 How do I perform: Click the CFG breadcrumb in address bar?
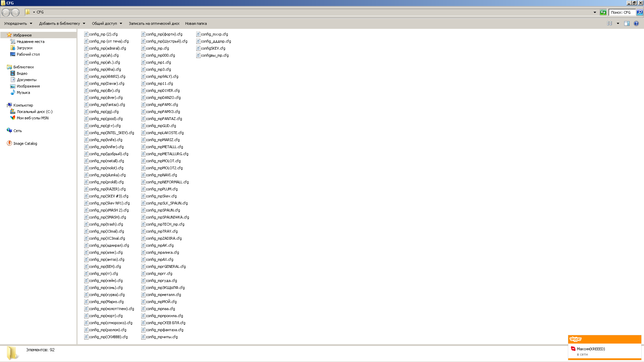(40, 12)
